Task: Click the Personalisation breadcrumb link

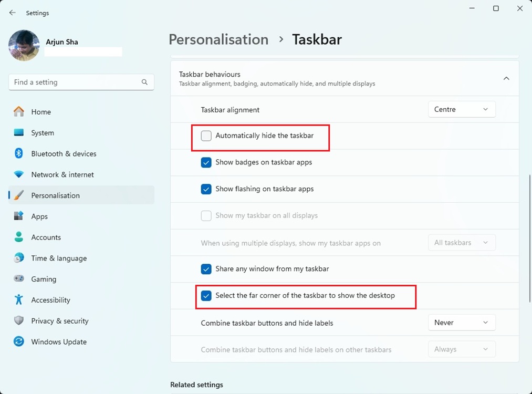Action: 218,39
